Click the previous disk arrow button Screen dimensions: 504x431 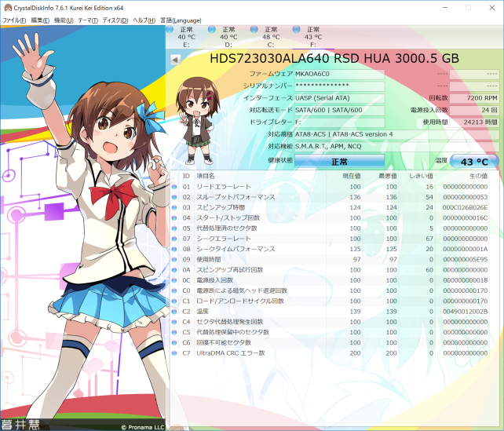(175, 60)
